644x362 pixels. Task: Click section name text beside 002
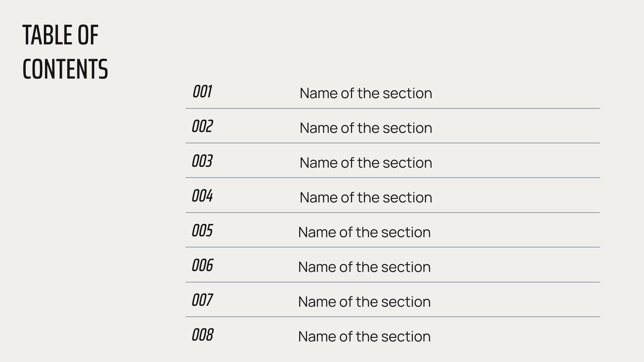[365, 128]
